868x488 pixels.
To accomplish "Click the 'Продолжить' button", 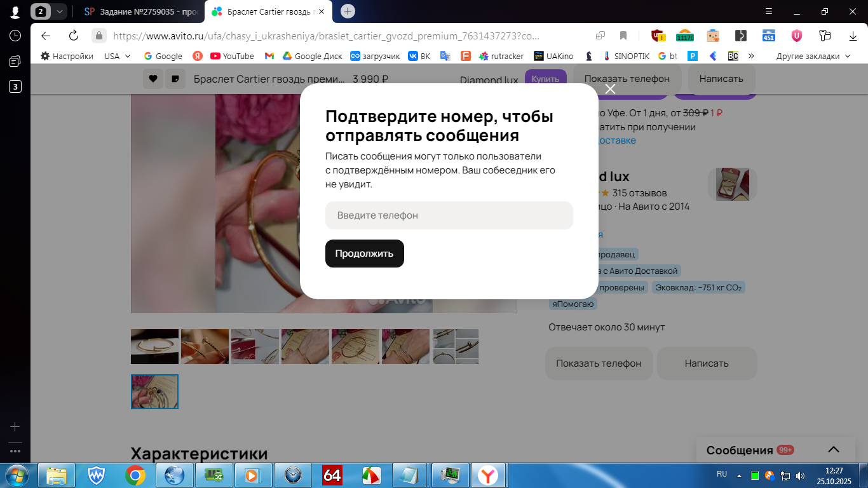I will pyautogui.click(x=365, y=254).
